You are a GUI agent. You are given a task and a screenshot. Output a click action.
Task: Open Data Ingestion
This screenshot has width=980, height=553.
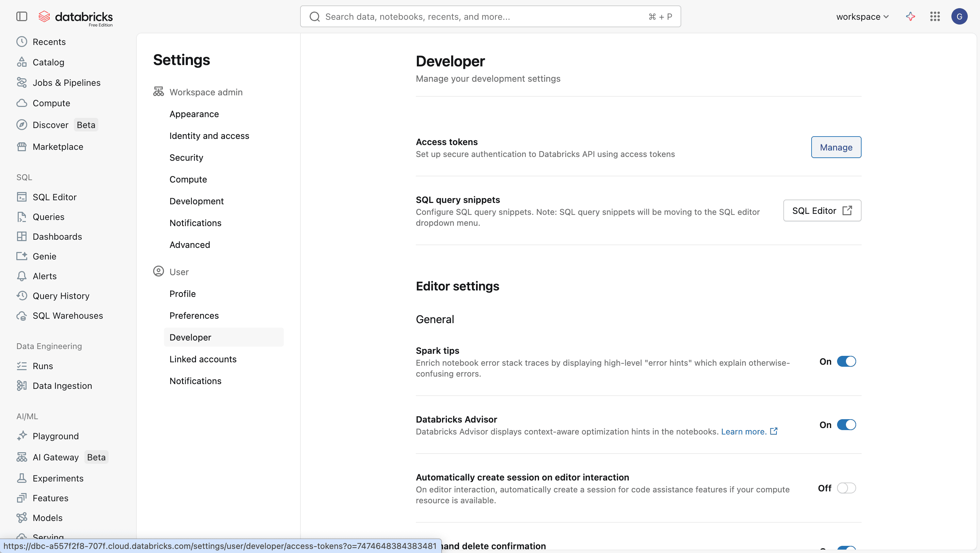tap(62, 385)
